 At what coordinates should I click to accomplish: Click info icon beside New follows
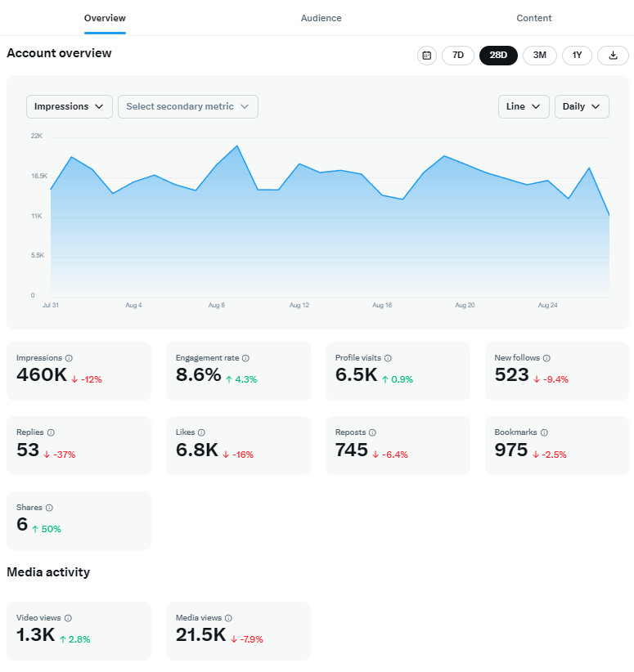pyautogui.click(x=546, y=358)
